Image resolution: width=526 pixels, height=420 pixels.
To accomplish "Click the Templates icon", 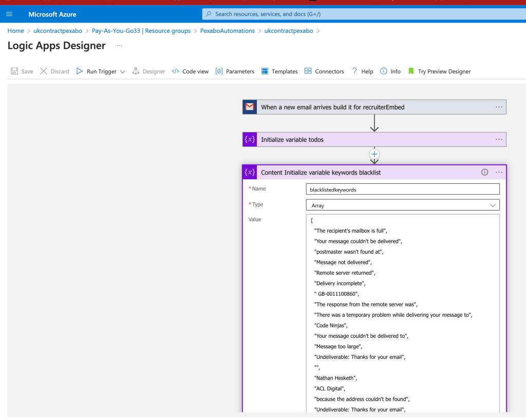I will pyautogui.click(x=265, y=71).
